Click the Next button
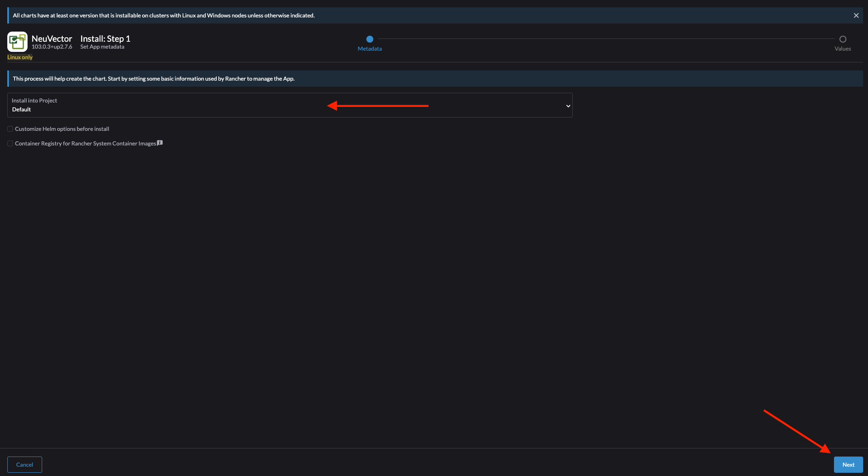This screenshot has width=868, height=476. click(848, 465)
